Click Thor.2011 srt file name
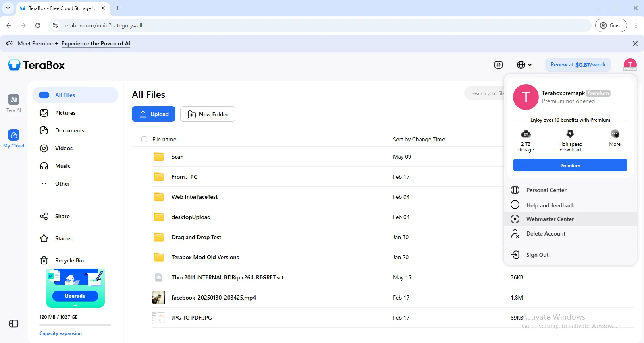The height and width of the screenshot is (343, 644). (227, 277)
